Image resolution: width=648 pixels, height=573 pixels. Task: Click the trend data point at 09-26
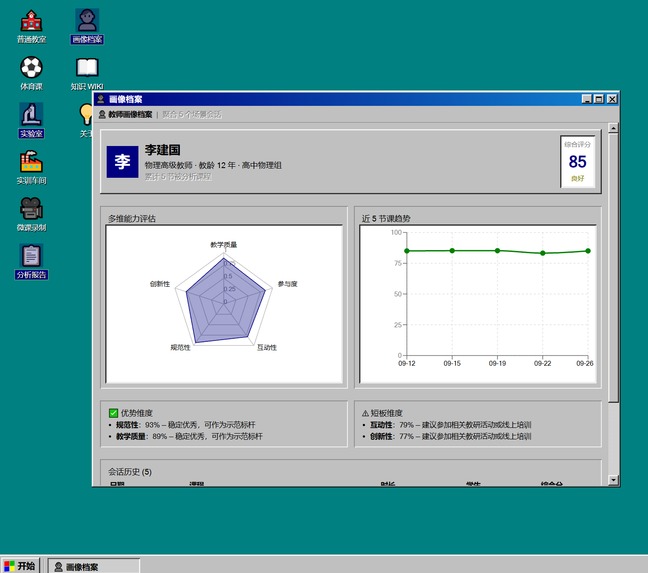[588, 251]
